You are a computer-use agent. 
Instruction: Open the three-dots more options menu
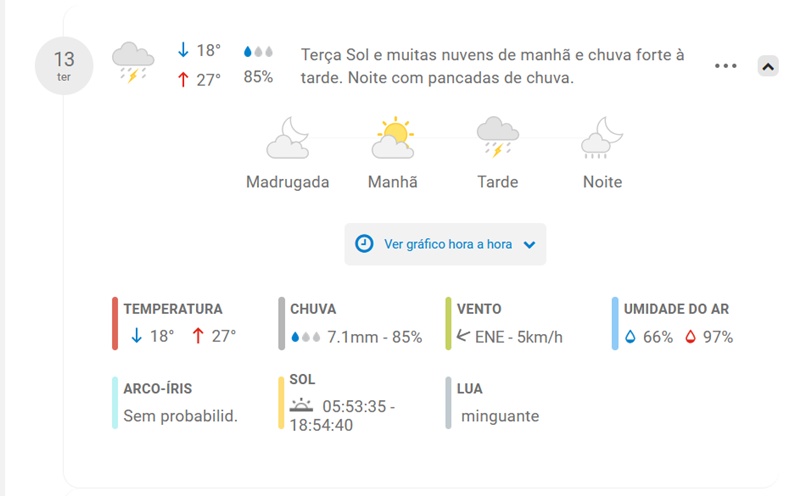coord(726,66)
